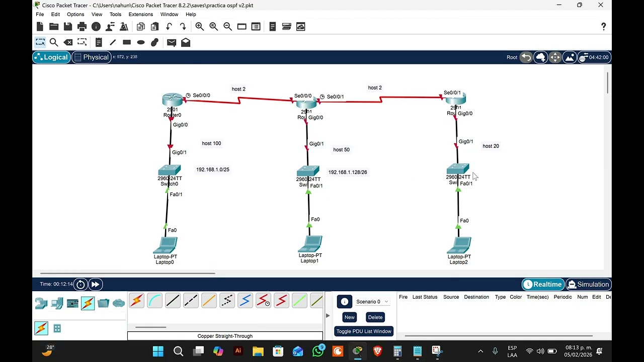The height and width of the screenshot is (362, 644).
Task: Print the topology using the printer icon
Action: click(82, 27)
